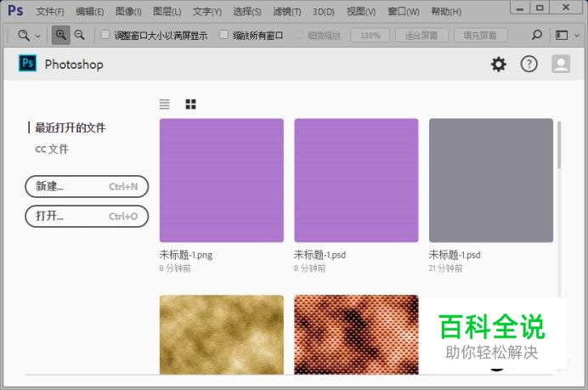
Task: Select CC 文件 in sidebar
Action: [52, 149]
